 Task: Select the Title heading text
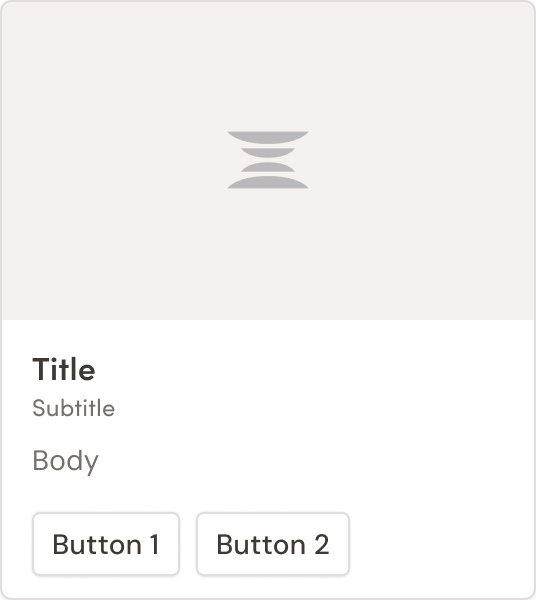click(64, 369)
